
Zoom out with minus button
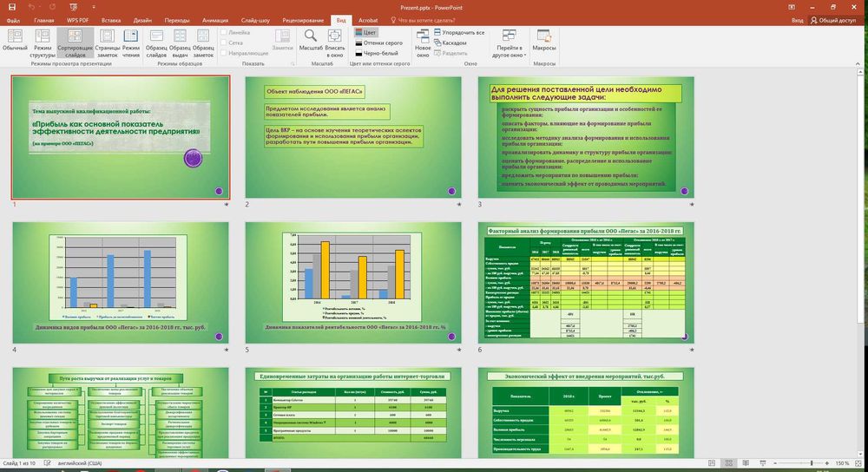coord(775,463)
